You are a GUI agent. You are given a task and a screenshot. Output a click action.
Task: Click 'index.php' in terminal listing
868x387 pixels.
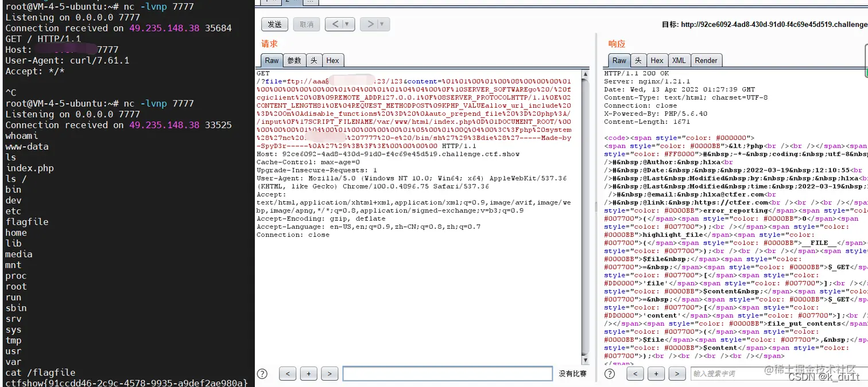pos(30,168)
